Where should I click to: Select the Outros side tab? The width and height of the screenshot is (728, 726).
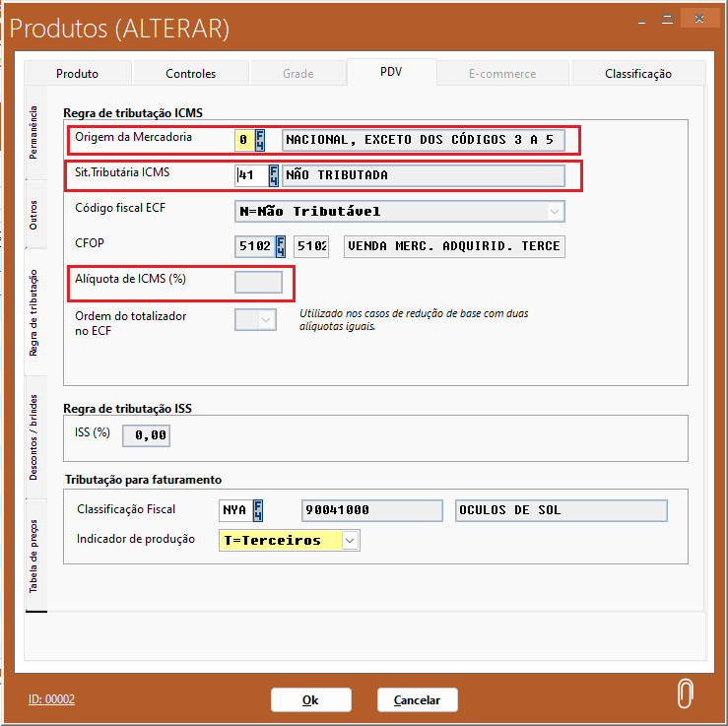coord(33,215)
